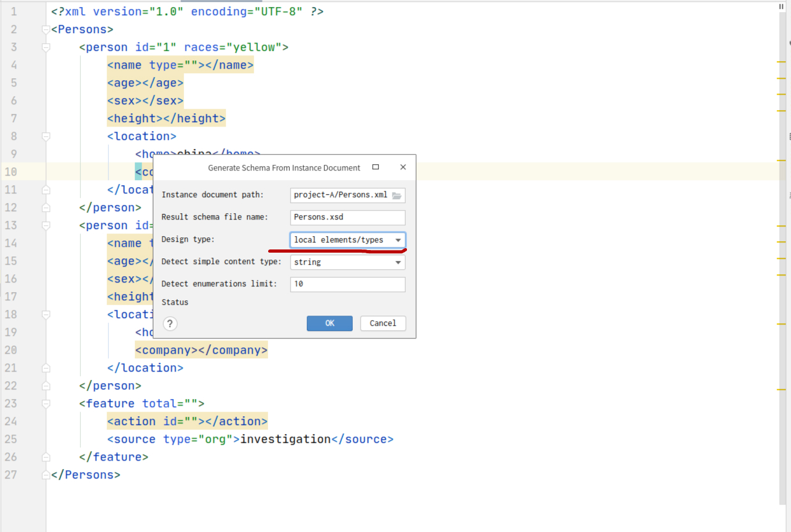
Task: Click the Status label in dialog
Action: tap(175, 302)
